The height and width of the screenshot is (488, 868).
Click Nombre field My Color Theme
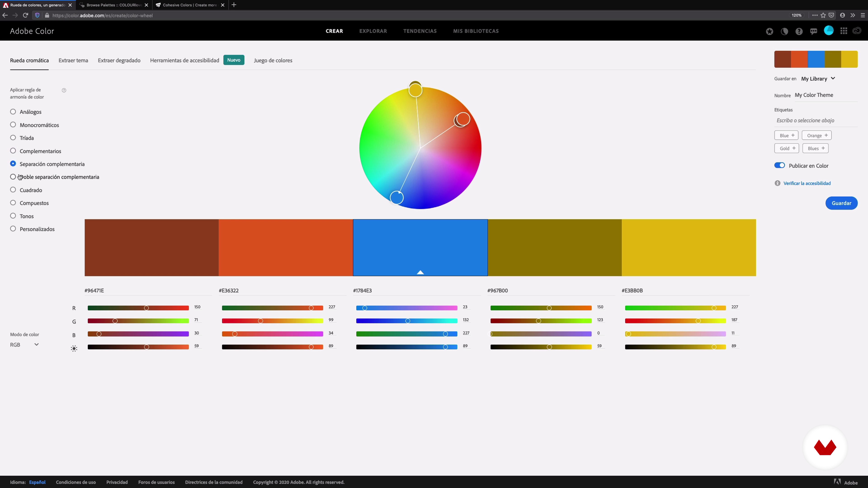point(826,95)
